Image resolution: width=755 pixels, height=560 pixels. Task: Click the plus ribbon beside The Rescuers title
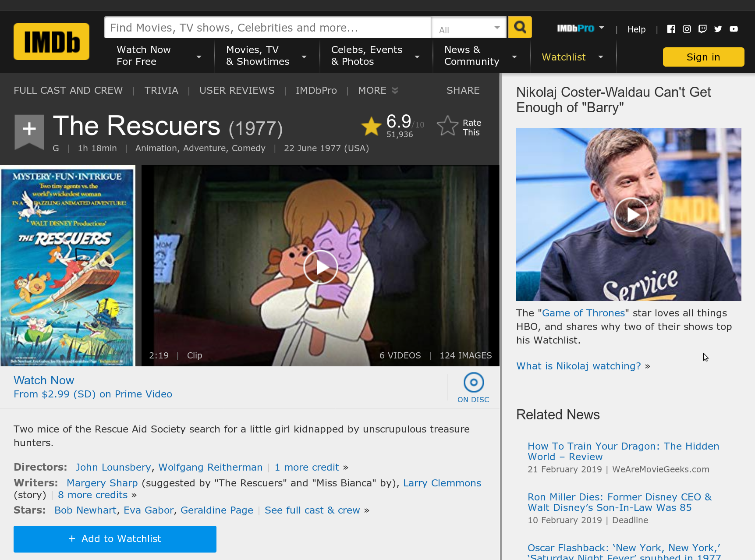click(x=29, y=131)
